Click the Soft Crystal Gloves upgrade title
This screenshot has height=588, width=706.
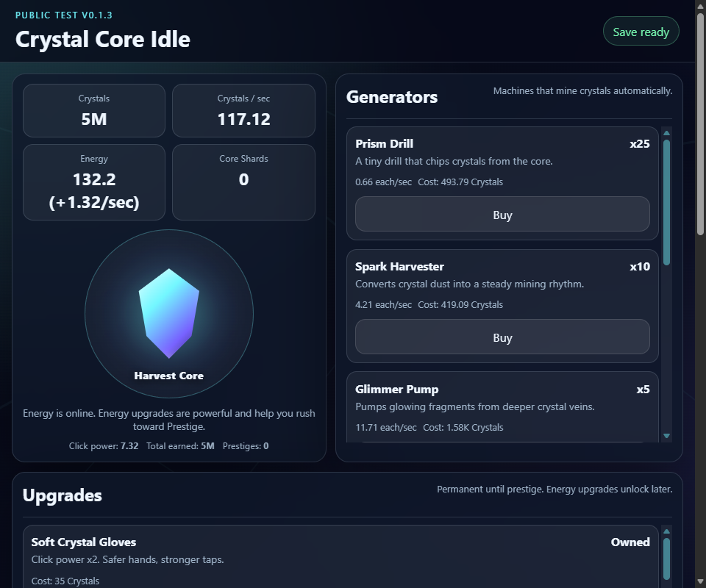pyautogui.click(x=84, y=542)
